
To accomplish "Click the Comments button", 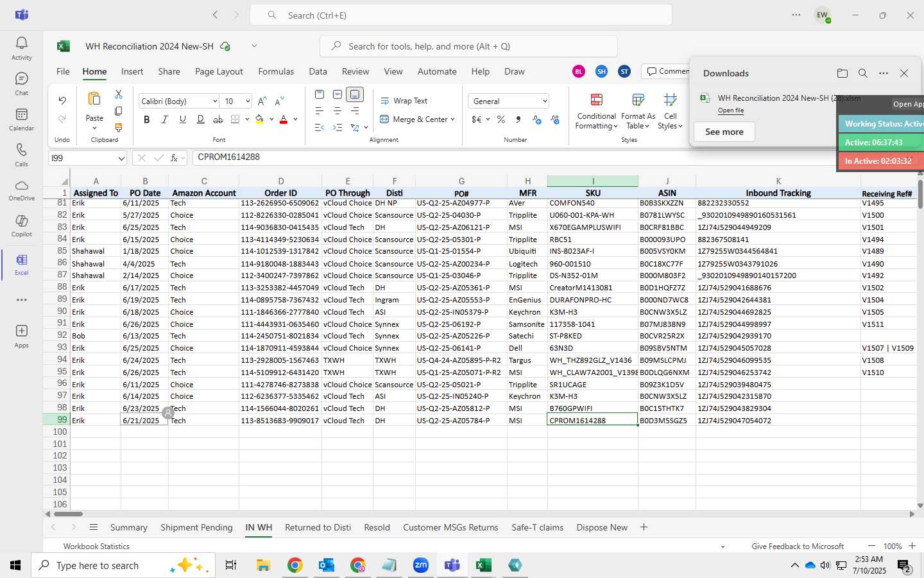I will pos(667,71).
